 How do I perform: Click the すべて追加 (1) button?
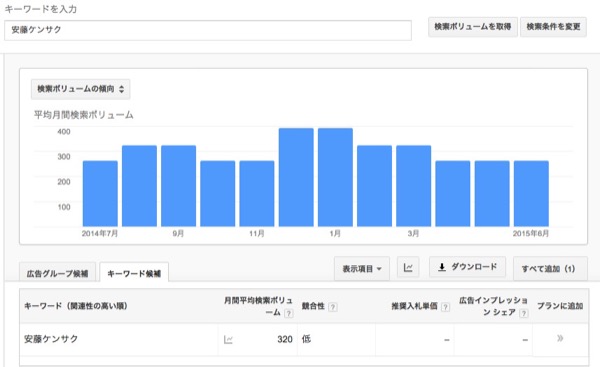click(x=550, y=269)
